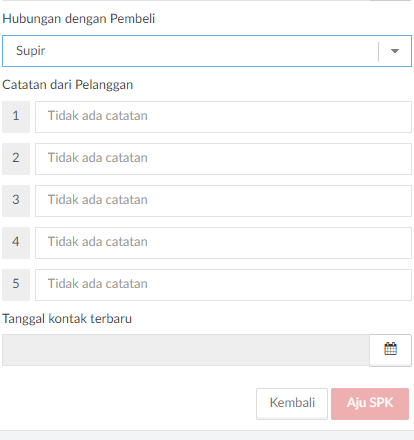Click the number 1 note label
The width and height of the screenshot is (414, 440).
tap(16, 117)
